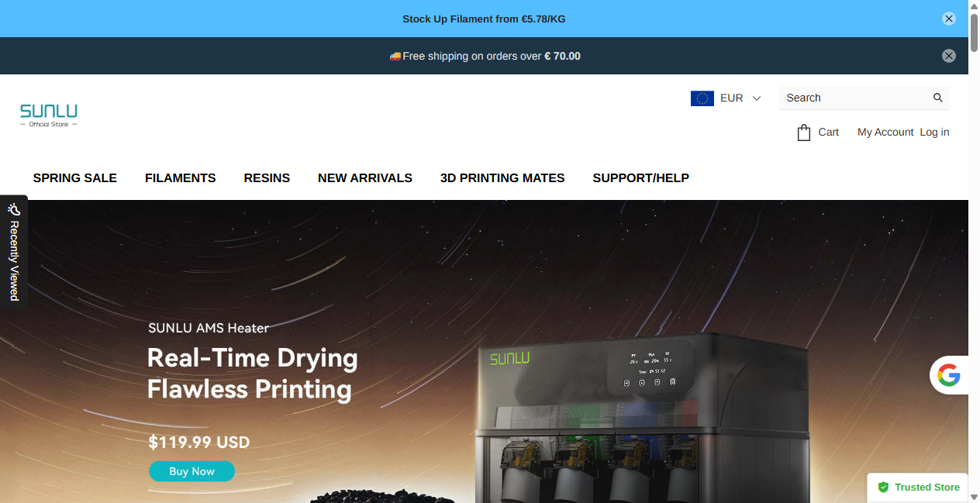Open the RESINS menu
The height and width of the screenshot is (503, 980).
coord(267,178)
